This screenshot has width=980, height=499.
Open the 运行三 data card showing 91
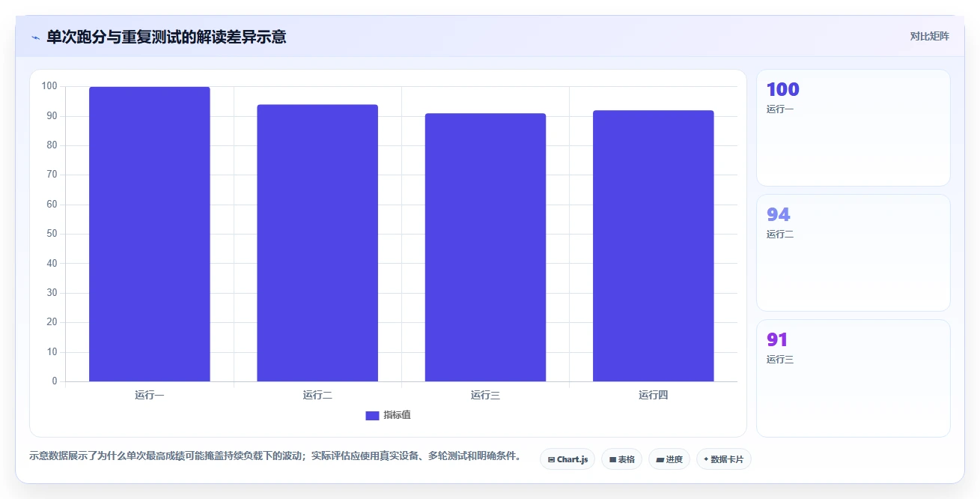coord(853,378)
